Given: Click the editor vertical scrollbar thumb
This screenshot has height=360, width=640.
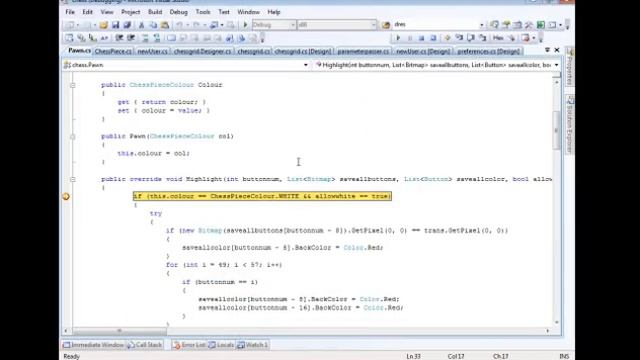Looking at the screenshot, I should click(x=556, y=130).
